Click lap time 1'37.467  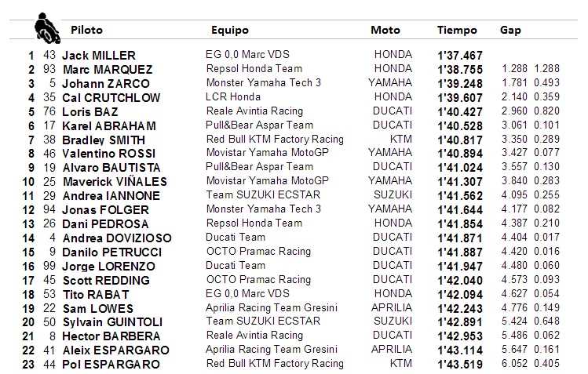pos(460,56)
